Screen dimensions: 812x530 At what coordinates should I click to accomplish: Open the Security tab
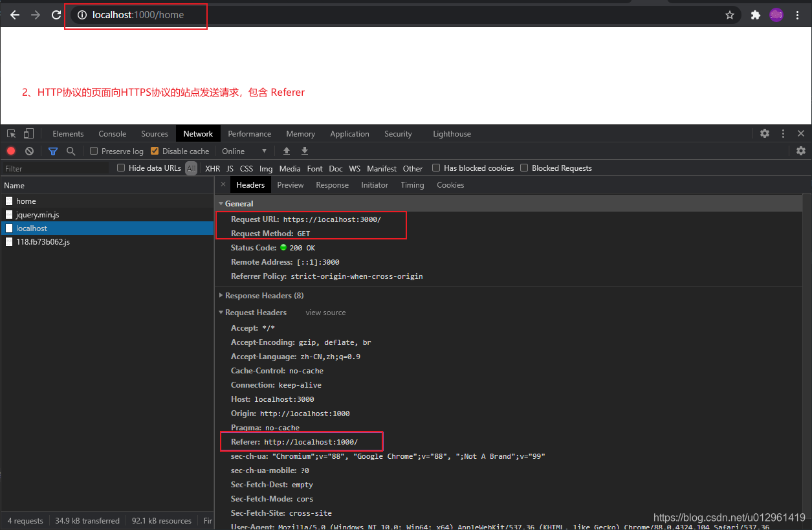[x=398, y=134]
